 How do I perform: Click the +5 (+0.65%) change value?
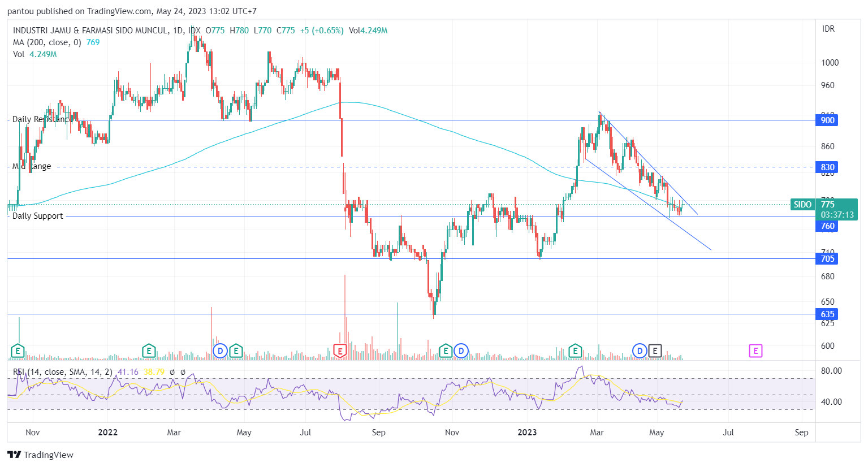click(322, 31)
